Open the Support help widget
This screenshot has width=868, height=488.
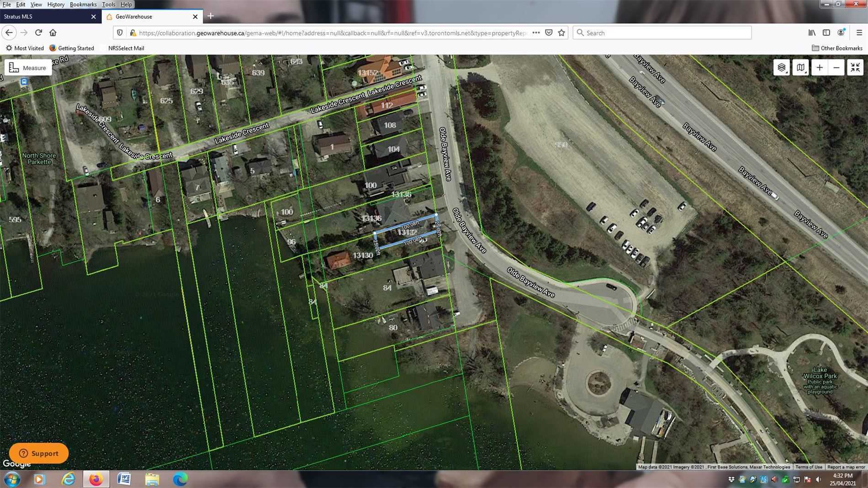click(x=39, y=453)
